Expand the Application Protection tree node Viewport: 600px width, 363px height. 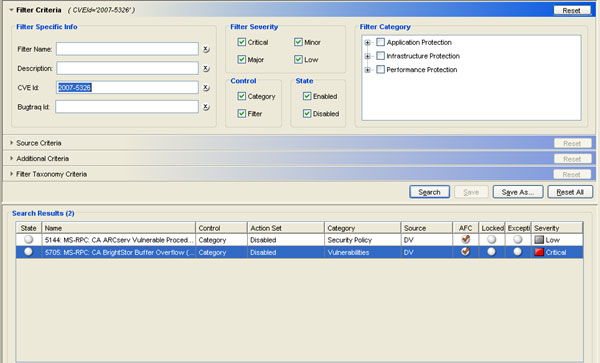[367, 42]
